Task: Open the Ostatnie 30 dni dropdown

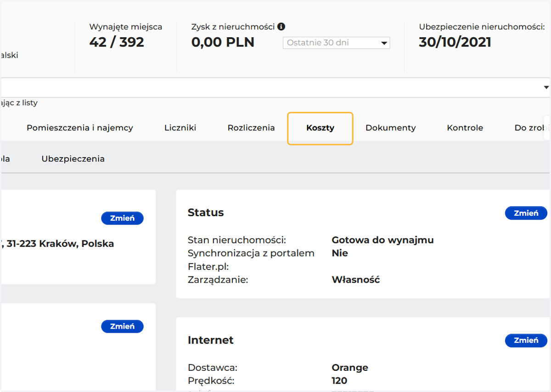Action: 336,43
